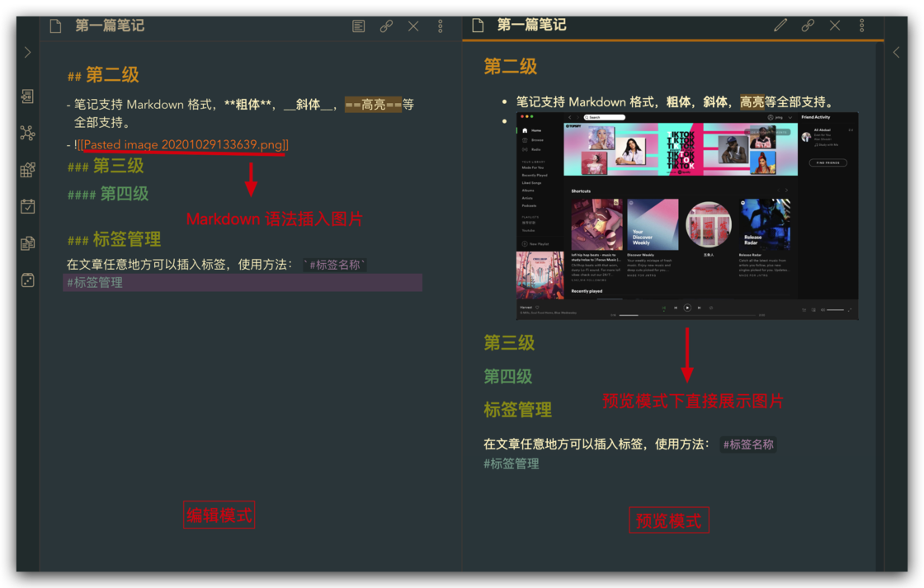Viewport: 924px width, 588px height.
Task: Click the 第三级 heading in preview
Action: [x=509, y=342]
